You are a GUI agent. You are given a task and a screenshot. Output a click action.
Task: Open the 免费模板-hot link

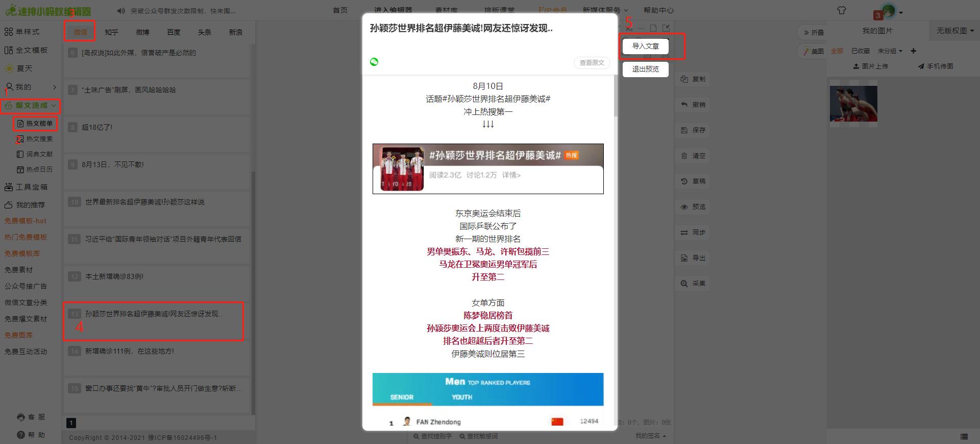(26, 221)
